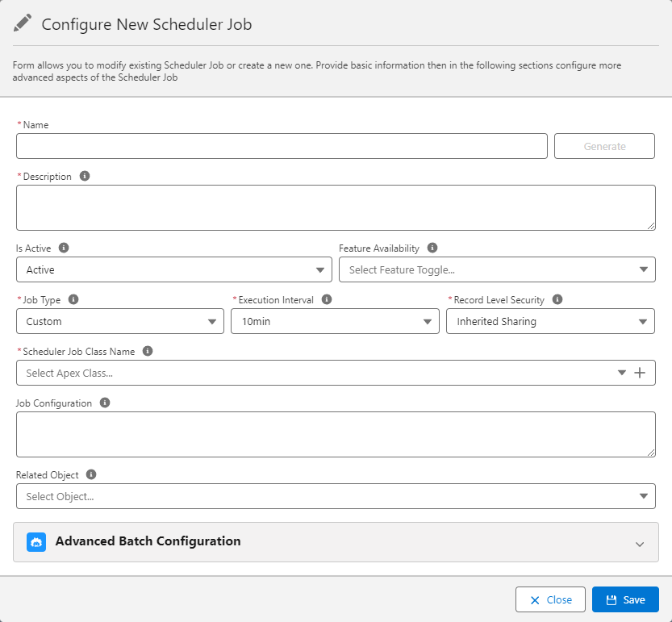The image size is (672, 622).
Task: Click the Record Level Security info icon
Action: 557,299
